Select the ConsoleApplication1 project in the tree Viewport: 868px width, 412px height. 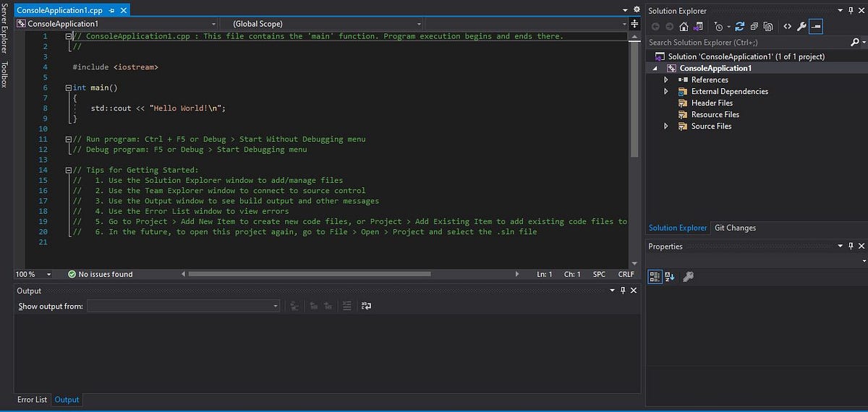point(715,68)
